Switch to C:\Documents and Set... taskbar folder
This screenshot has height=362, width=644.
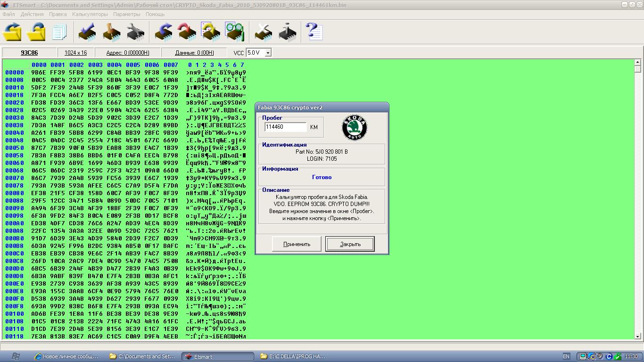[x=142, y=356]
